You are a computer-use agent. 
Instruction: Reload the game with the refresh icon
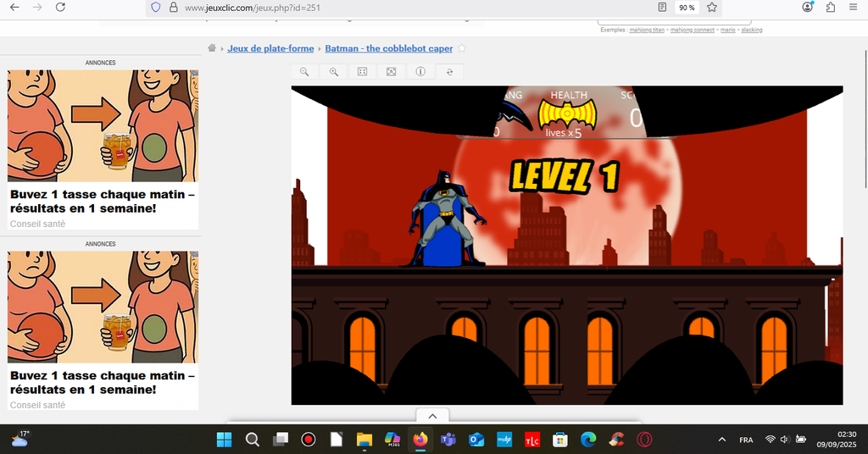(449, 72)
